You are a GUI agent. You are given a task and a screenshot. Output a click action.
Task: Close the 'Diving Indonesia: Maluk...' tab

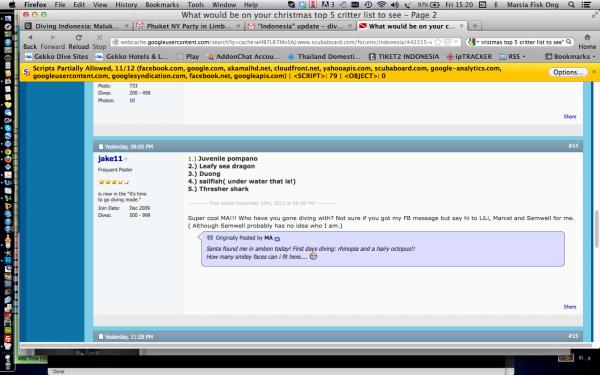127,26
